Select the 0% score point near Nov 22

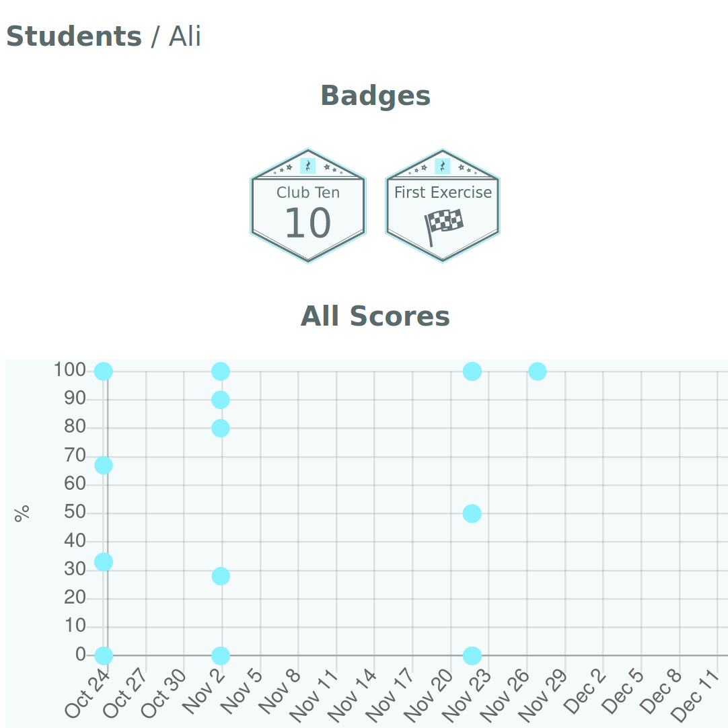coord(472,655)
